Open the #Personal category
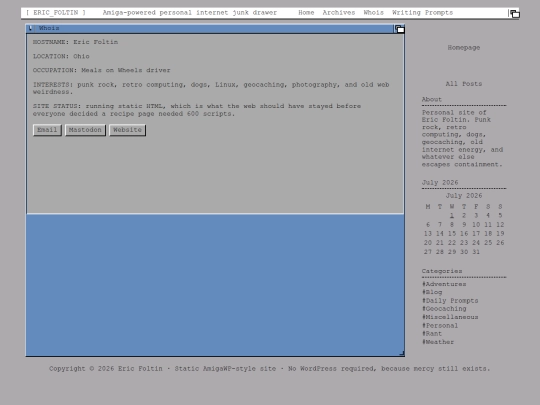The image size is (540, 405). [x=440, y=325]
